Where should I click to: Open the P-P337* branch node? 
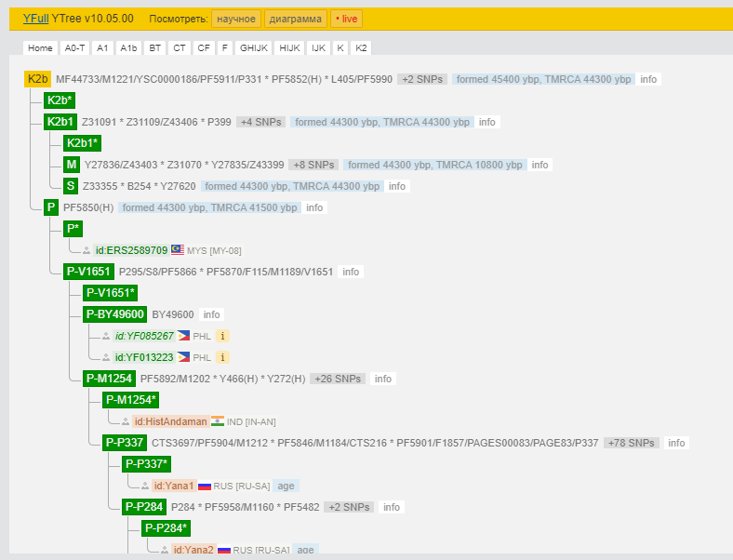pyautogui.click(x=147, y=464)
